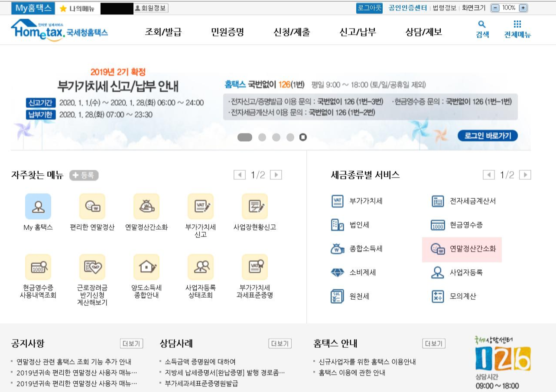This screenshot has width=556, height=392.
Task: Go to next page of 자주찾는 메뉴
Action: (x=276, y=175)
